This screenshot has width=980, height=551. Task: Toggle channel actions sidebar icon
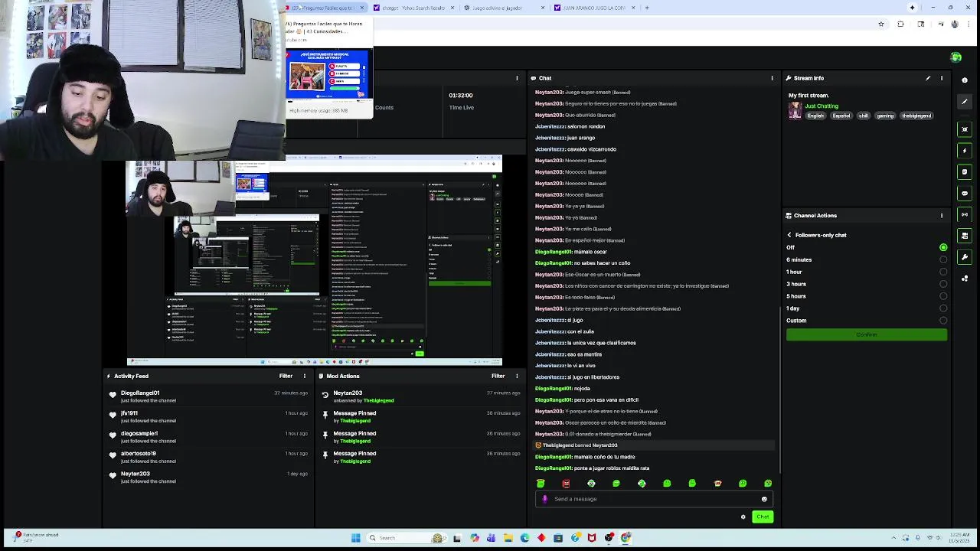pos(965,236)
